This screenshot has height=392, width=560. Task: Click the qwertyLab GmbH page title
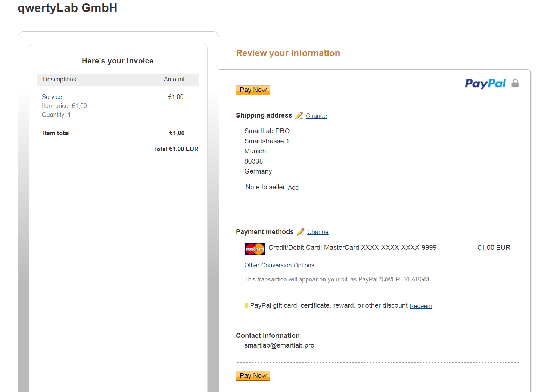(x=68, y=8)
